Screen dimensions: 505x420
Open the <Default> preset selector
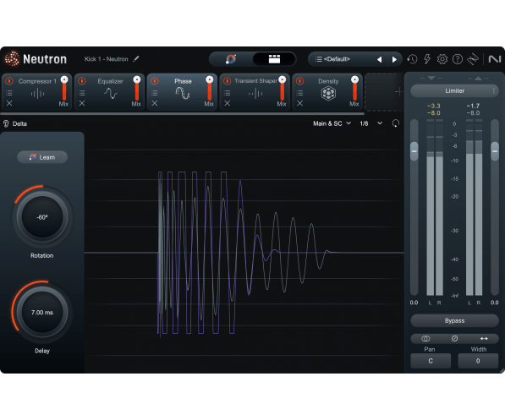337,59
